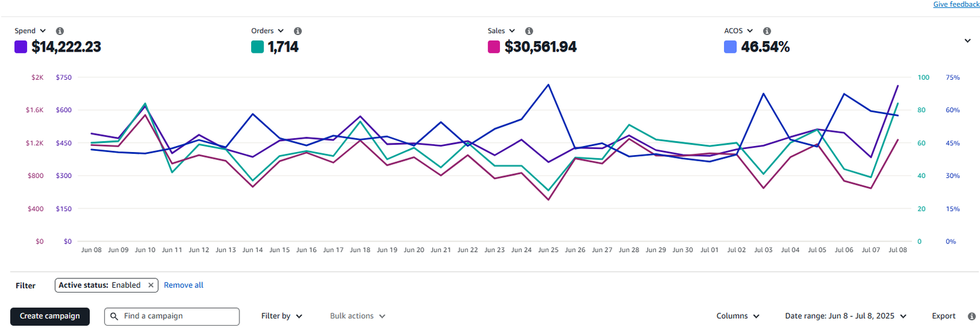Open info icon next to ACOS metric

(767, 31)
